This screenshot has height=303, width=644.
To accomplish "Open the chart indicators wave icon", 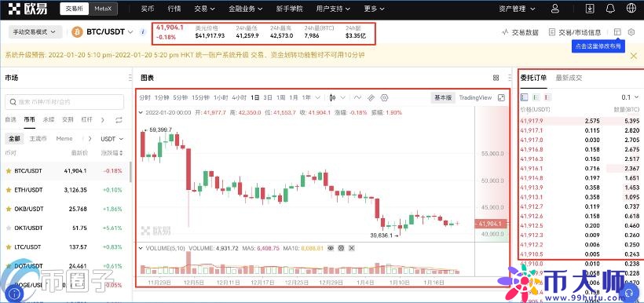I will [x=357, y=97].
